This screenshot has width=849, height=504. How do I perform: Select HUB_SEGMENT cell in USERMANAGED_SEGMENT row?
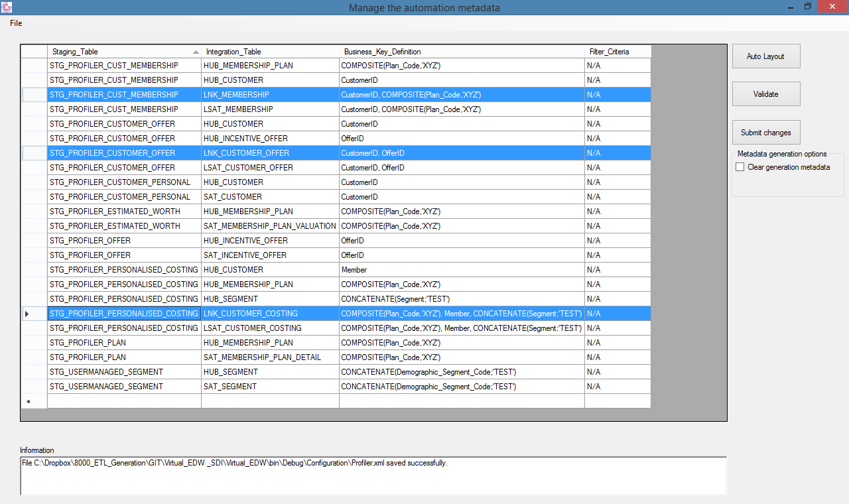pos(270,372)
